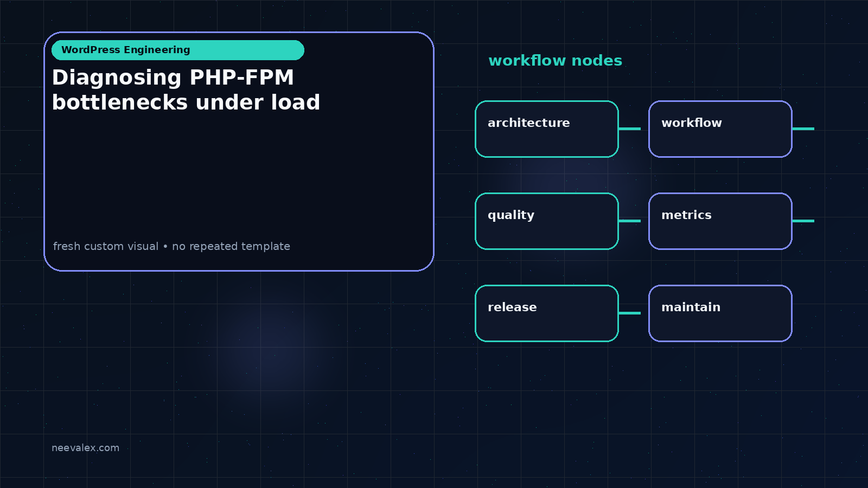Choose the quality node

point(547,221)
